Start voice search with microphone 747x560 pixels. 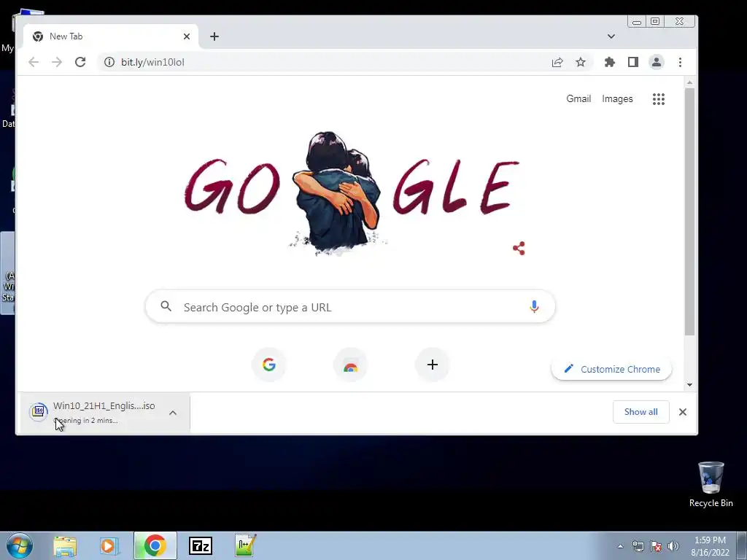534,307
